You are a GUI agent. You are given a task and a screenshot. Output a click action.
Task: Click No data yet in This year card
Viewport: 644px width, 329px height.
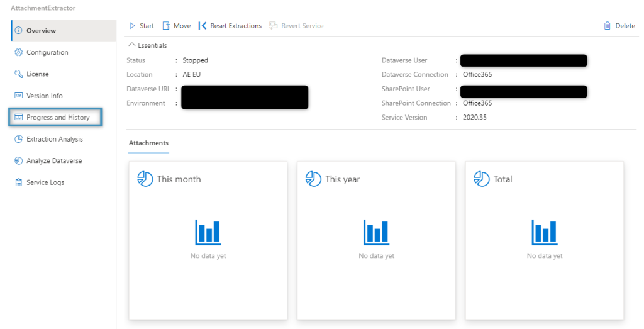(376, 255)
